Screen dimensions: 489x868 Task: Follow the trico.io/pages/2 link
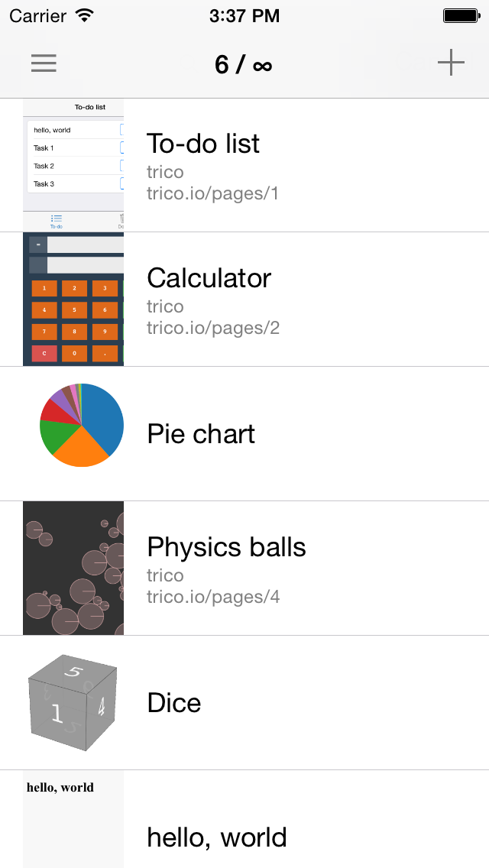tap(213, 328)
